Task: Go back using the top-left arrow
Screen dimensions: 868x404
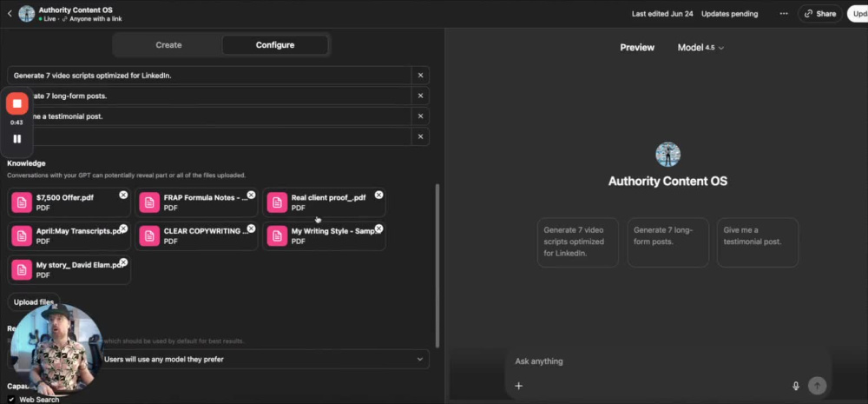Action: (10, 13)
